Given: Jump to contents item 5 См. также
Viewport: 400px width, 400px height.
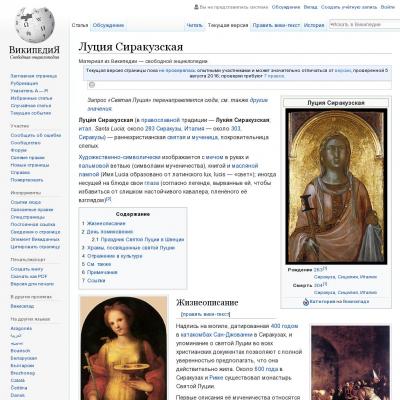Looking at the screenshot, I should click(x=96, y=264).
